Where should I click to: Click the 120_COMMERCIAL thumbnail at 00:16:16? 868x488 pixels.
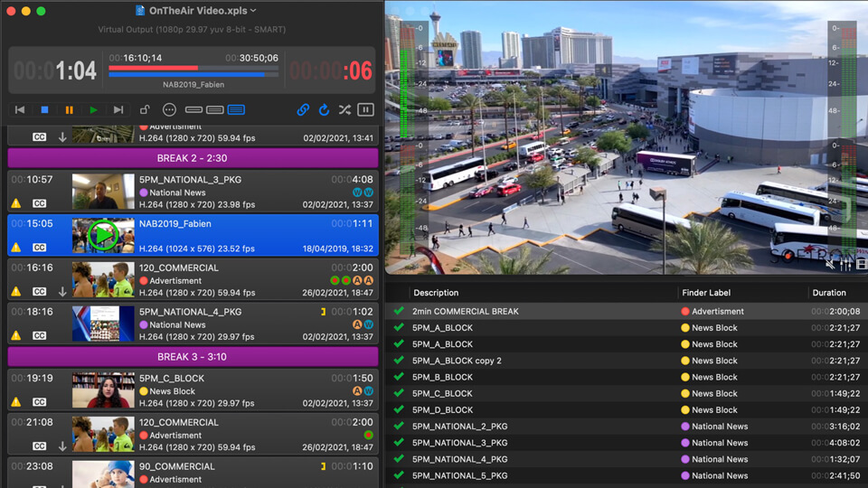(103, 279)
